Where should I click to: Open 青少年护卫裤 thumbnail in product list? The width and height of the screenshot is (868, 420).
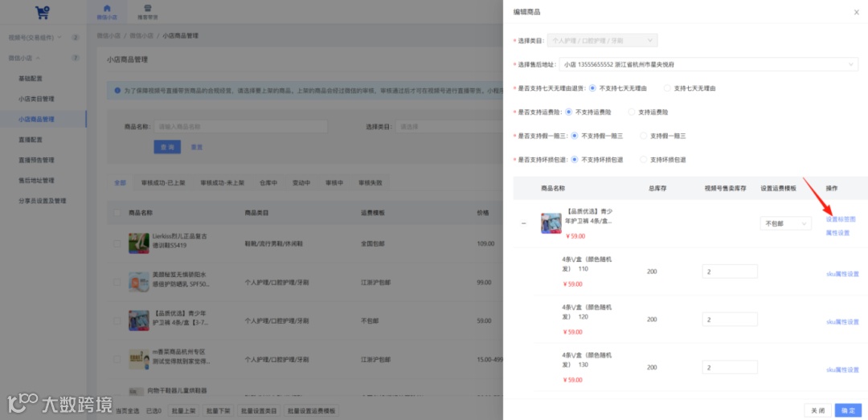pos(138,320)
